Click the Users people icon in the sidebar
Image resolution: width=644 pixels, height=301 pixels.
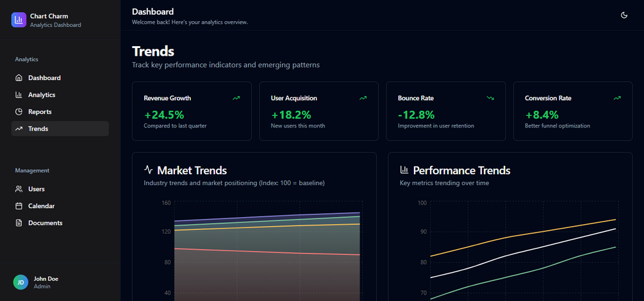pyautogui.click(x=19, y=189)
